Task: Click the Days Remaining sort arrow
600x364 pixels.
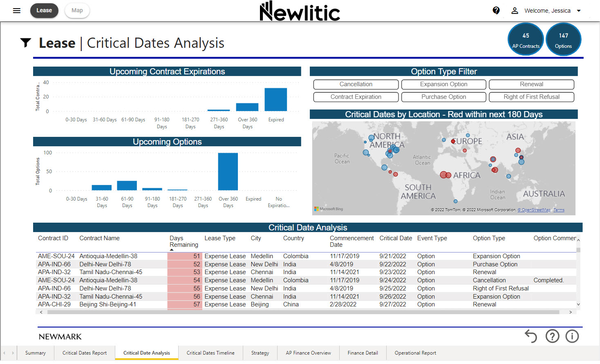Action: [x=172, y=250]
